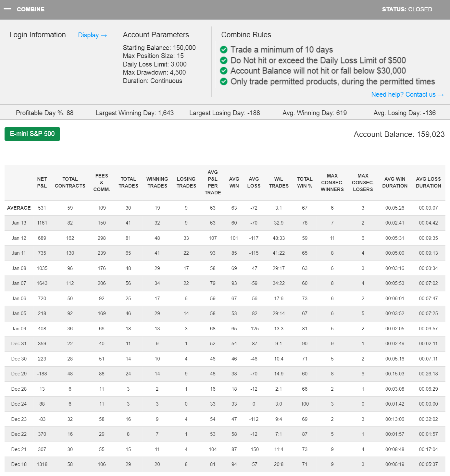
Task: Open the Need help? Contact us link
Action: coord(407,94)
